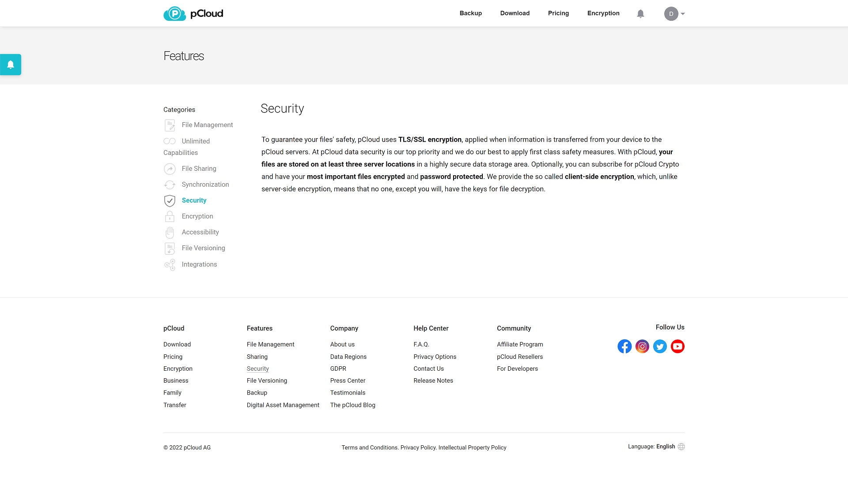This screenshot has width=848, height=504.
Task: Open Terms and Conditions link
Action: tap(369, 448)
